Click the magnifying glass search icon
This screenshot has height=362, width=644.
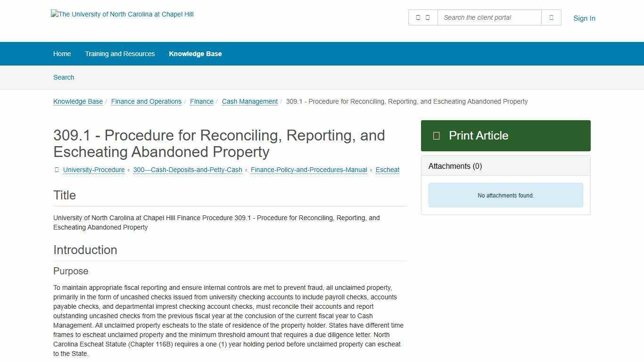551,17
